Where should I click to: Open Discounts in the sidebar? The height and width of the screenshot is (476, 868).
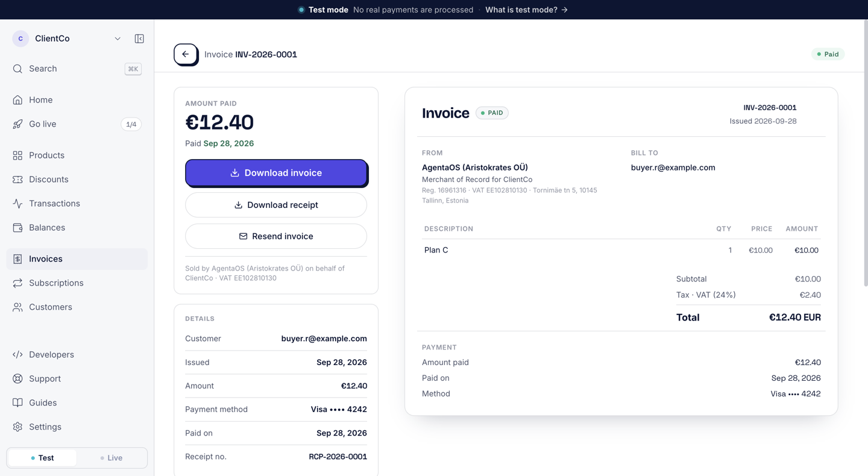click(x=77, y=180)
